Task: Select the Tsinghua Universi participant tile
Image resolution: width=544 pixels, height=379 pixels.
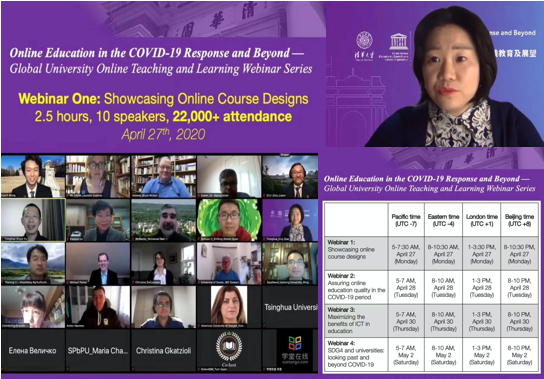Action: tap(290, 307)
